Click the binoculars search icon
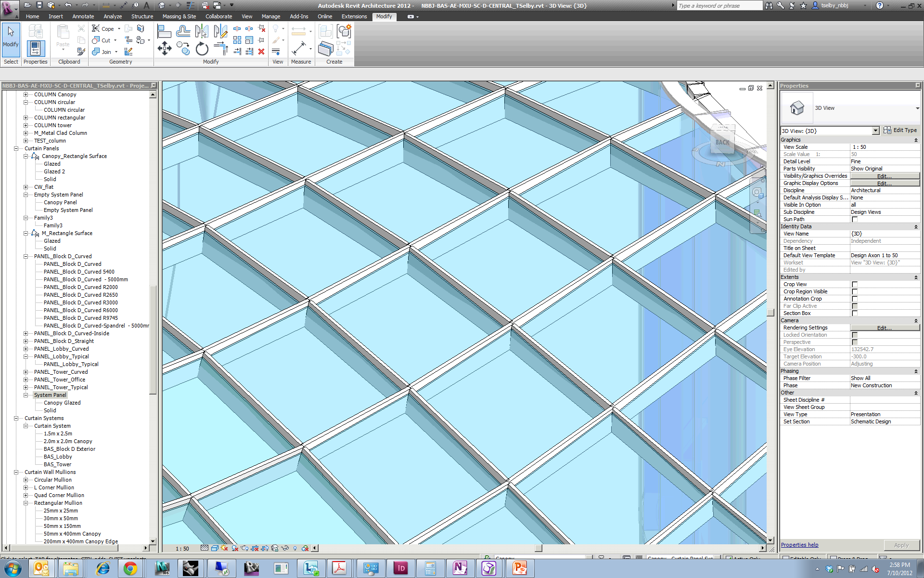Image resolution: width=924 pixels, height=578 pixels. point(769,5)
